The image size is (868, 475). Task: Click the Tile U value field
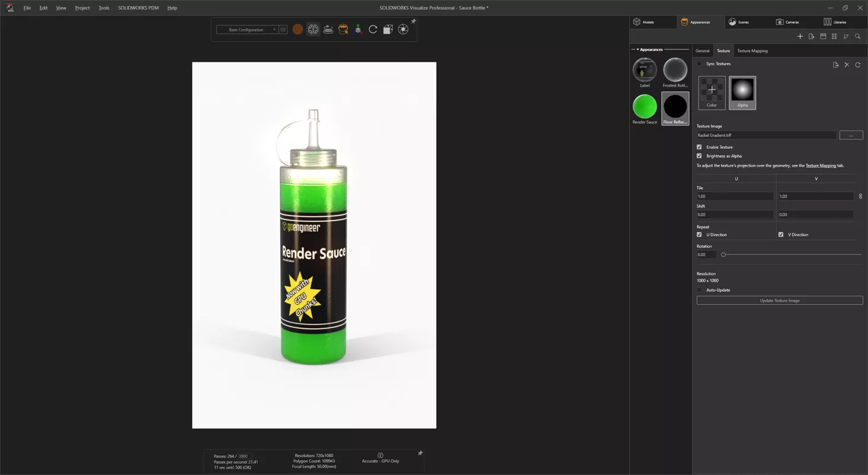click(735, 196)
